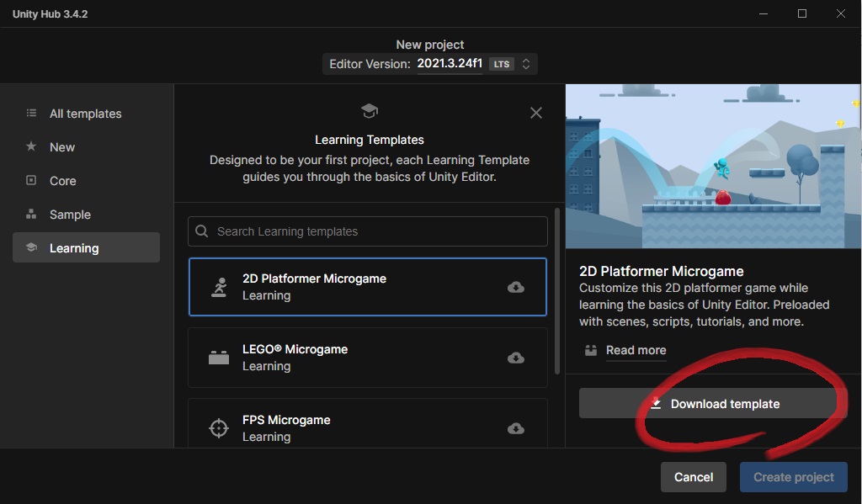Focus the Search Learning templates field
This screenshot has width=862, height=504.
pyautogui.click(x=368, y=231)
